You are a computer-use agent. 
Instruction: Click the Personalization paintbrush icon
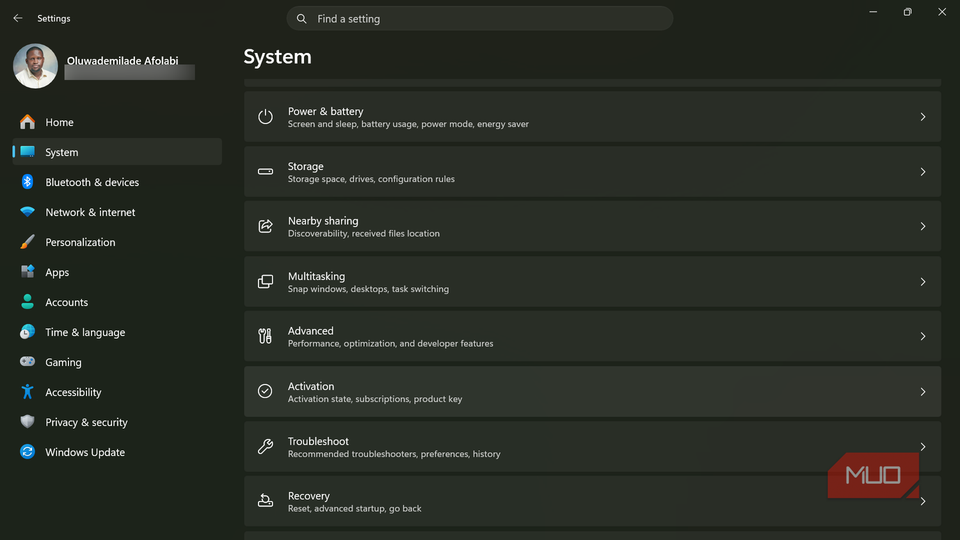[27, 242]
